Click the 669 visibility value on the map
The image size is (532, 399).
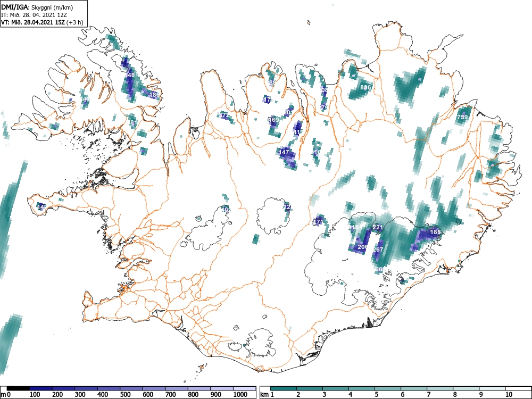381,269
